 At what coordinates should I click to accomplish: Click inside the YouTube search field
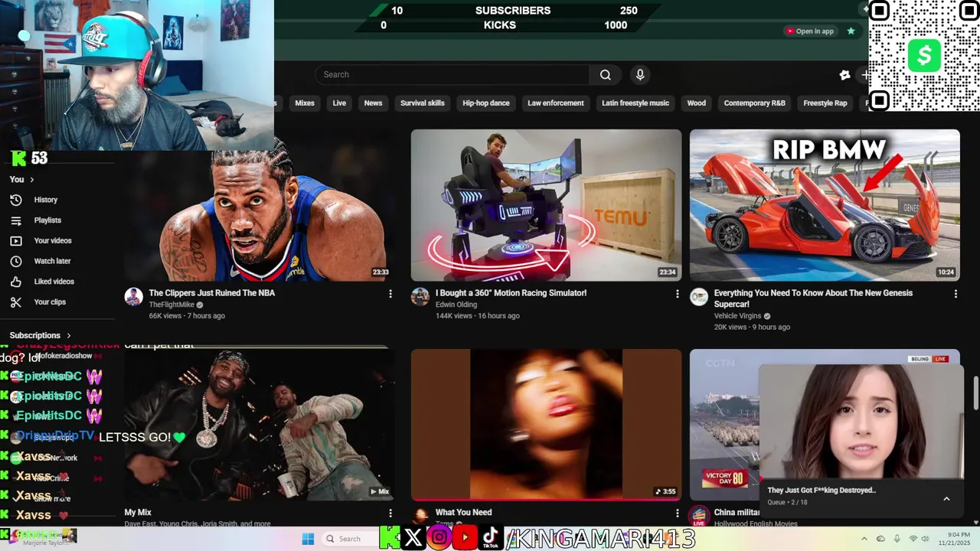pyautogui.click(x=452, y=74)
